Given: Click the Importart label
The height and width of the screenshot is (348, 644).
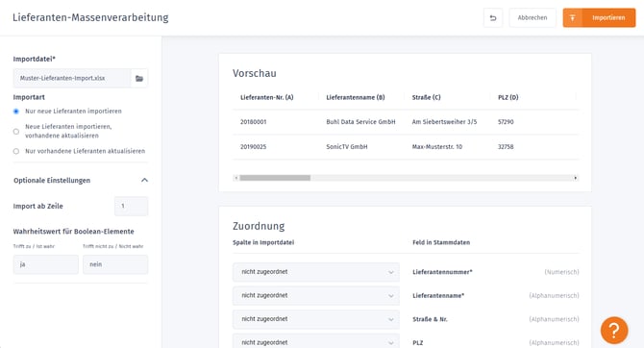Looking at the screenshot, I should click(29, 97).
